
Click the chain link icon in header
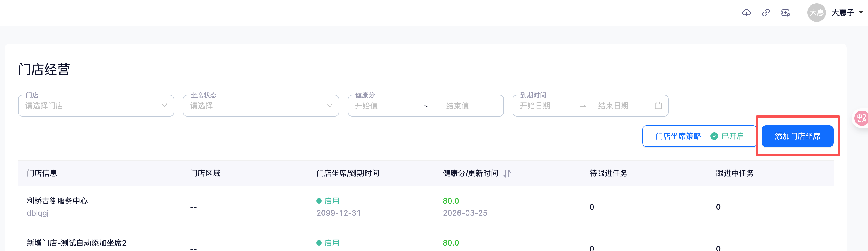point(765,13)
